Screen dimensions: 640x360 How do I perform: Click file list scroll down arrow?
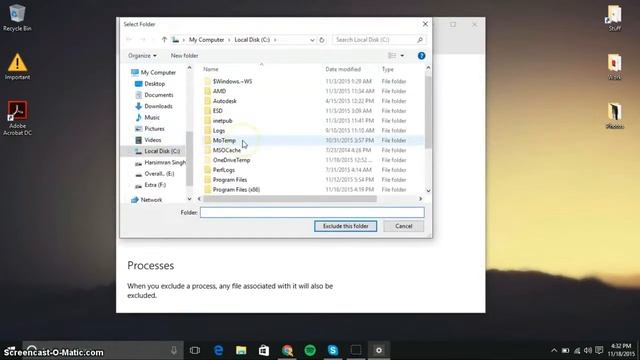(x=428, y=191)
